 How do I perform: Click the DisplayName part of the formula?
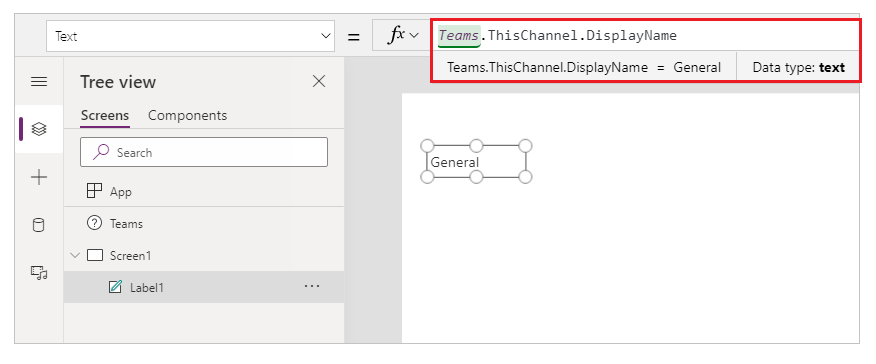tap(632, 36)
